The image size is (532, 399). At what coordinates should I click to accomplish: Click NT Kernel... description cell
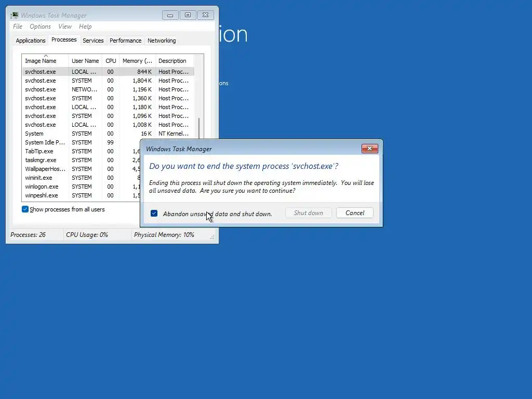[174, 134]
